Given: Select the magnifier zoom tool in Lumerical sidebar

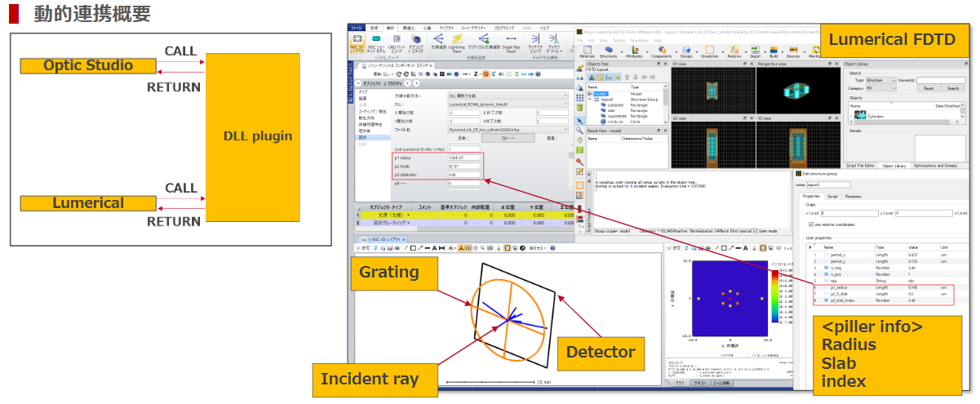Looking at the screenshot, I should point(579,130).
